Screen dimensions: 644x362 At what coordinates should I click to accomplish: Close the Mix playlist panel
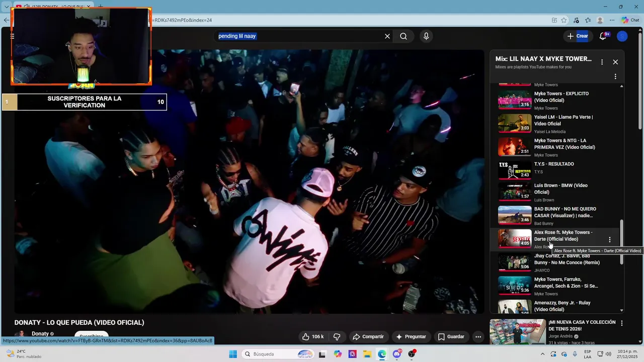click(615, 62)
